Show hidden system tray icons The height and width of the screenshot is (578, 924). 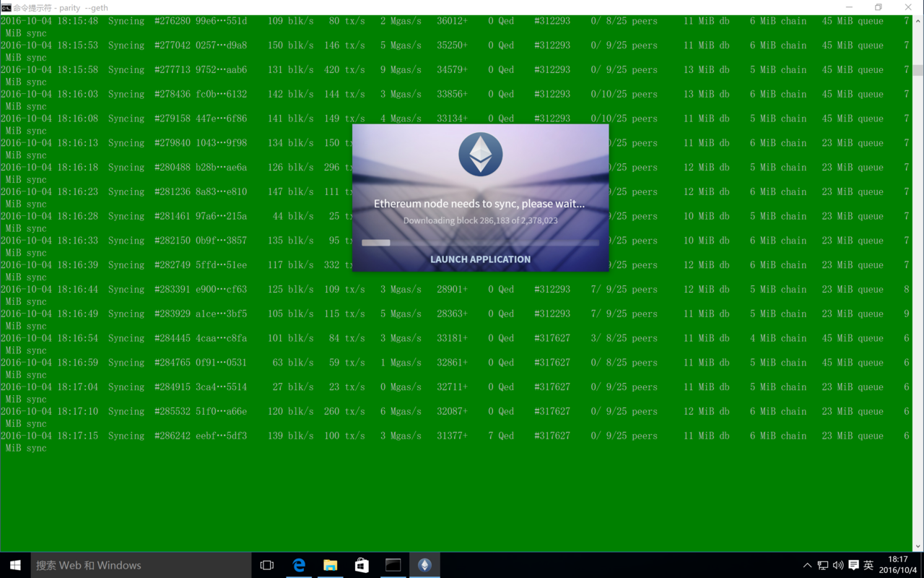click(807, 565)
